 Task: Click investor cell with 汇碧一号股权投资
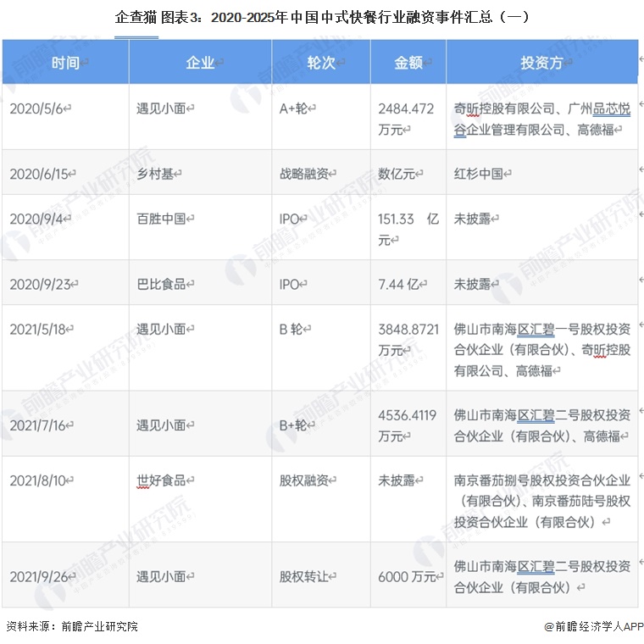[541, 349]
